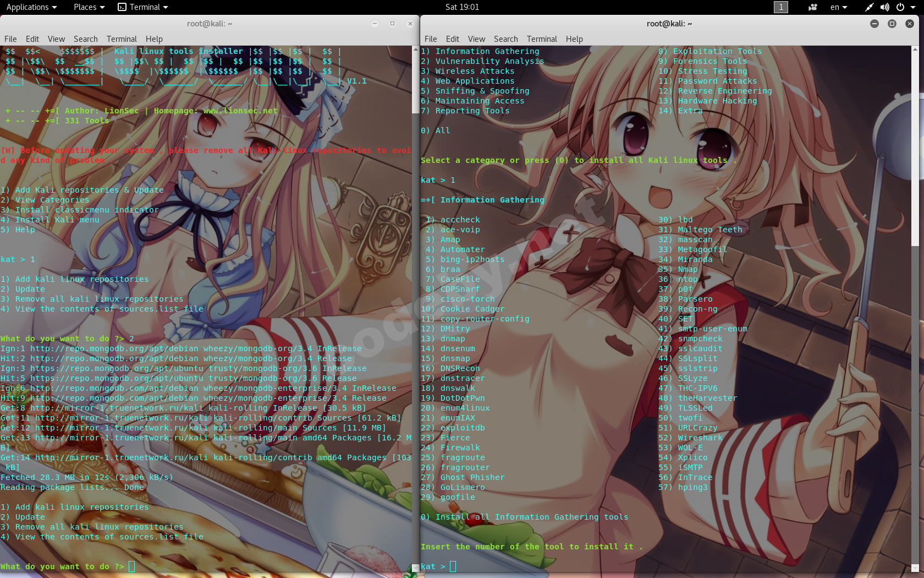Viewport: 924px width, 578px height.
Task: Click the 'kat >' prompt cursor in right terminal
Action: 453,566
